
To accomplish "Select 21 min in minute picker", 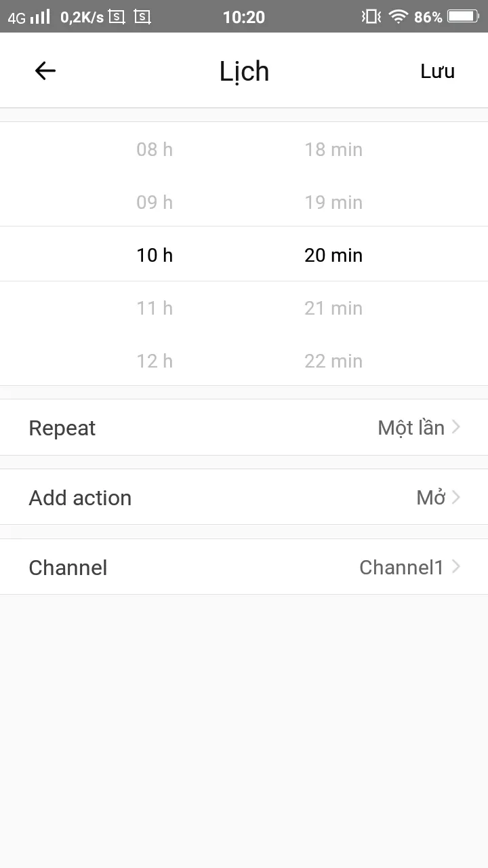I will click(333, 308).
